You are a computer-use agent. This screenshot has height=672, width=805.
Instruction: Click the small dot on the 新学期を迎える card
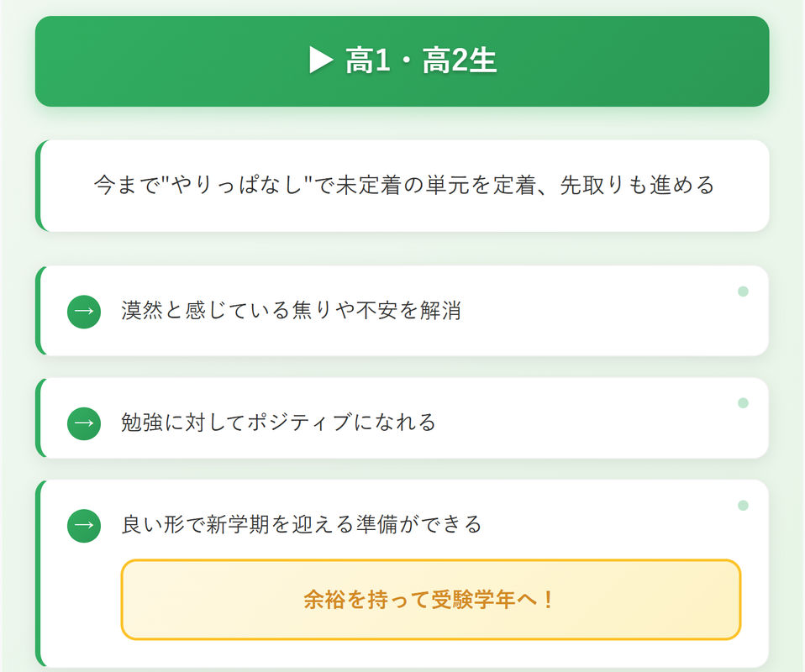click(x=743, y=506)
